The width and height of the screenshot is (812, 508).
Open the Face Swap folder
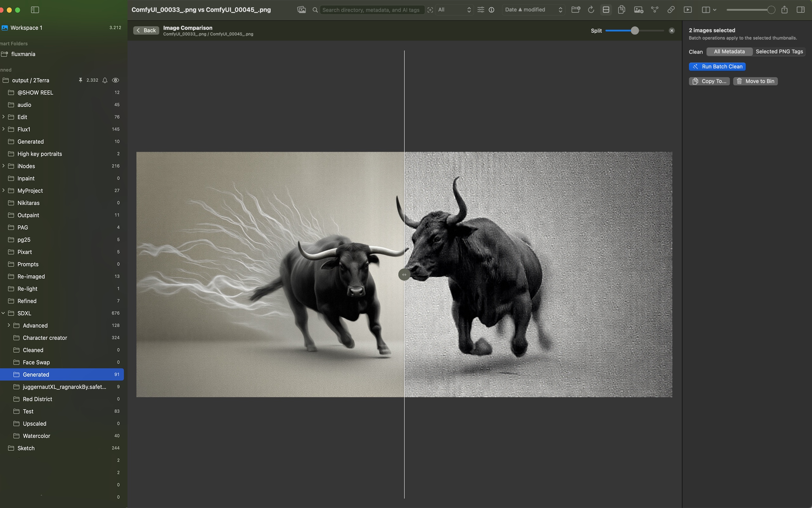[x=62, y=362]
